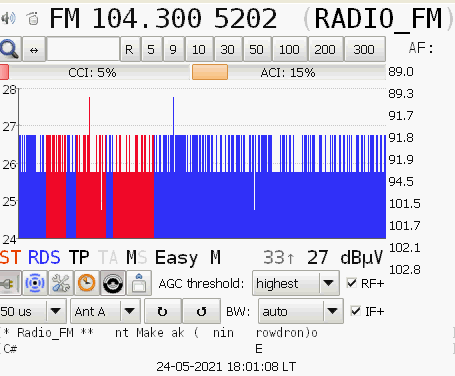Select the 300 step button
The height and width of the screenshot is (376, 455).
[364, 49]
